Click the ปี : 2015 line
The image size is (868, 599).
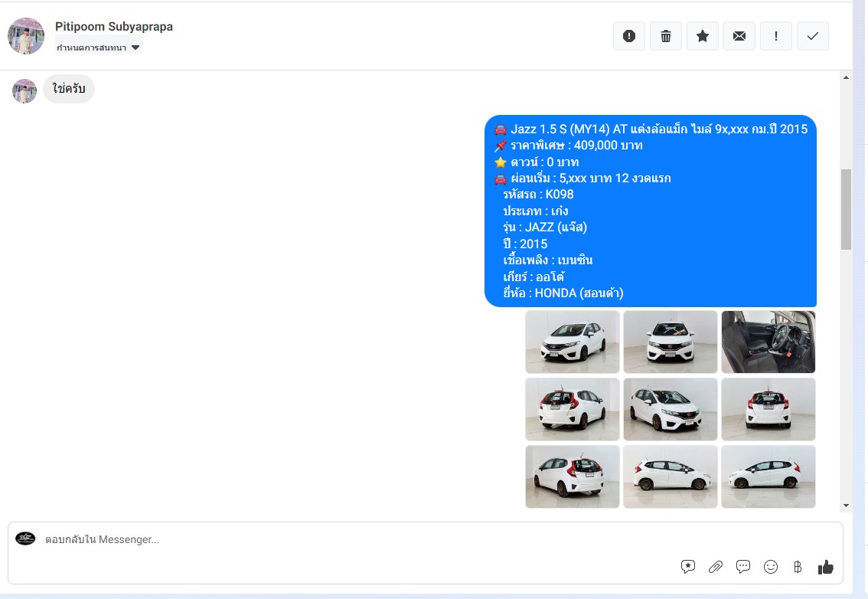coord(525,244)
